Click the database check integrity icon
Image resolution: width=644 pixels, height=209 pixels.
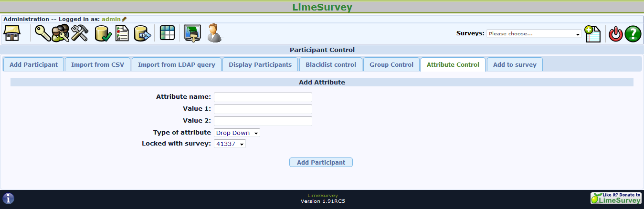point(102,34)
